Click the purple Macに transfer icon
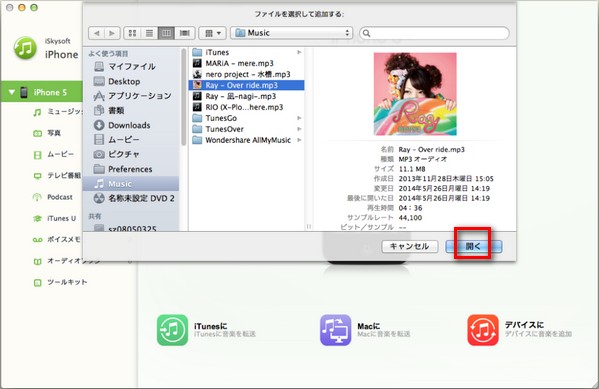Screen dimensions: 599x389 coord(335,330)
